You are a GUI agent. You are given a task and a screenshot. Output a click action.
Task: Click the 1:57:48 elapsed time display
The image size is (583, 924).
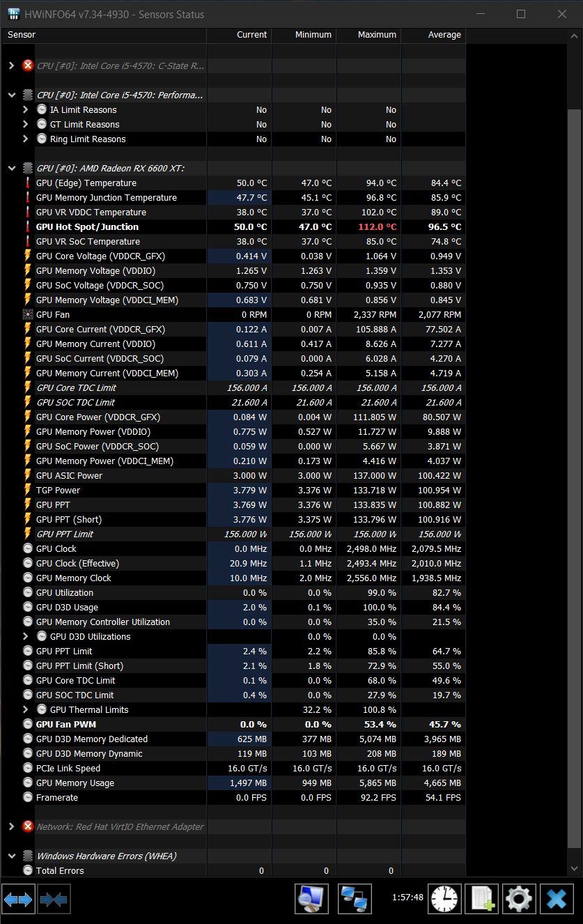407,897
